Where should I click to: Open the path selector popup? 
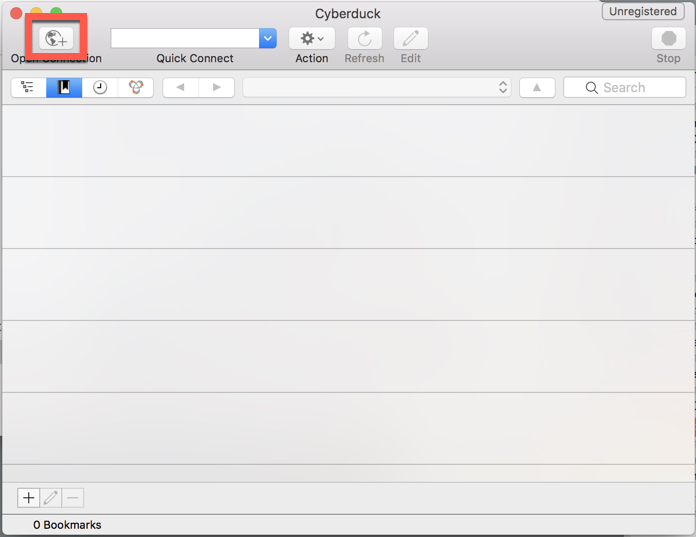377,87
